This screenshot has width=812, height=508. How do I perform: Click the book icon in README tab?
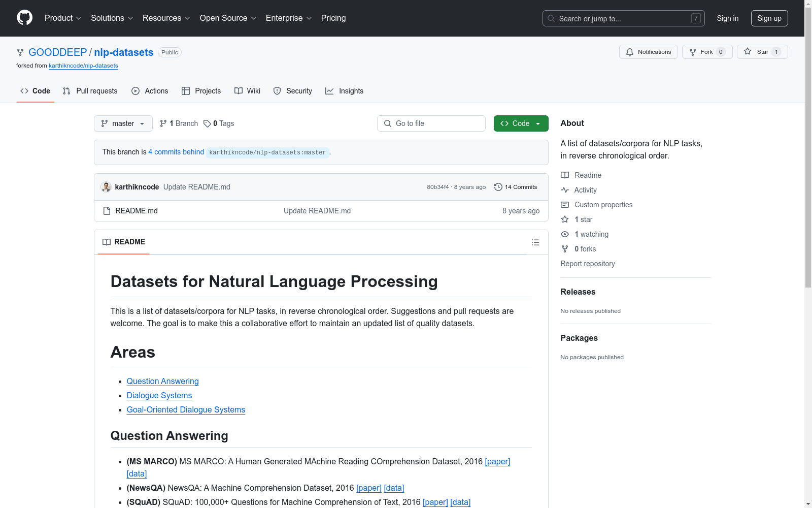pyautogui.click(x=107, y=242)
